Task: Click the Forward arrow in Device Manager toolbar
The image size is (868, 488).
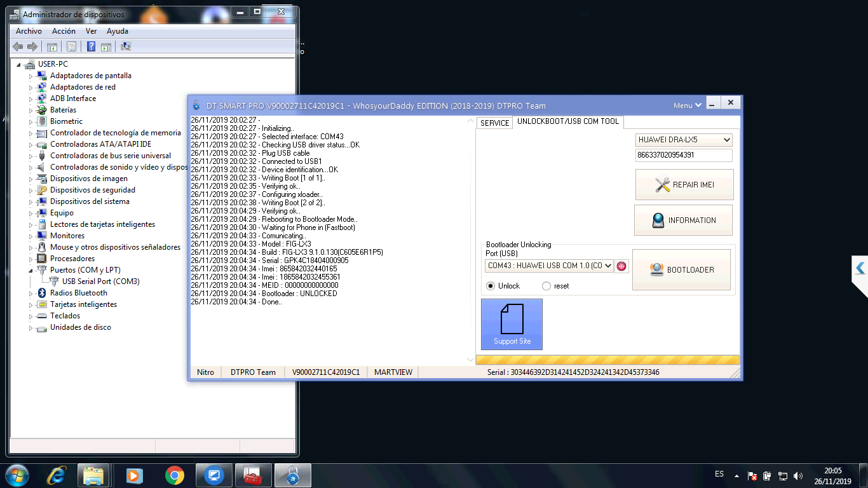Action: click(32, 46)
